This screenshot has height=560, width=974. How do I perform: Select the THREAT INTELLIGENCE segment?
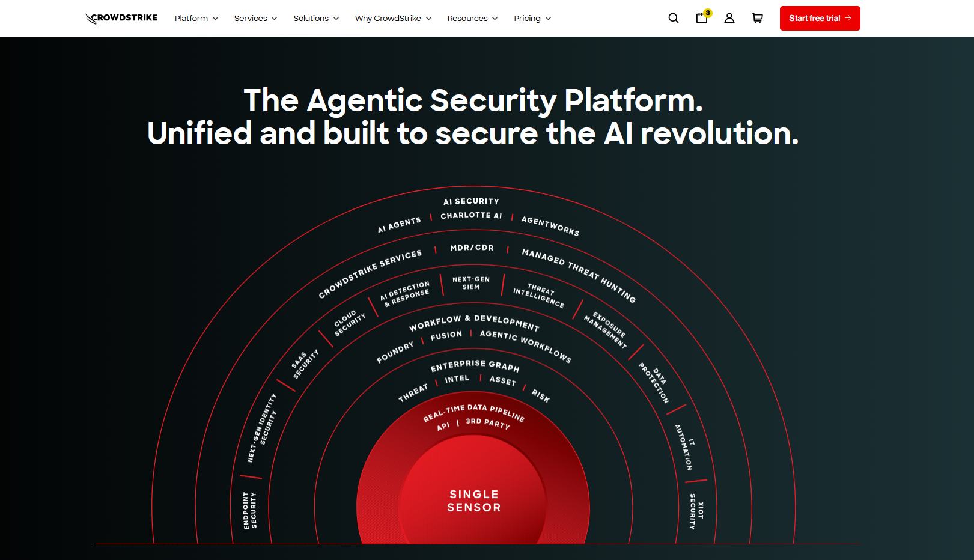[x=539, y=296]
